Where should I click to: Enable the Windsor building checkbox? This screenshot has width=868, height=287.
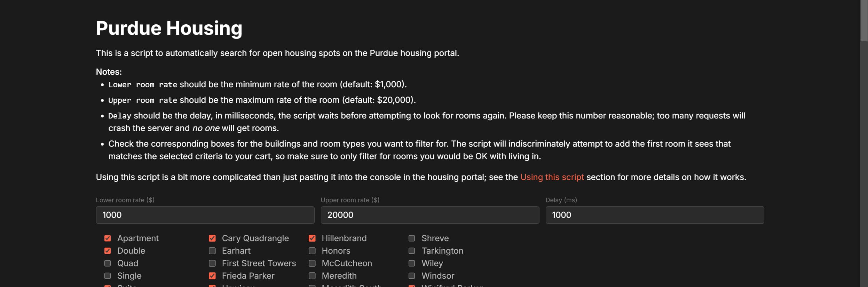pos(411,276)
